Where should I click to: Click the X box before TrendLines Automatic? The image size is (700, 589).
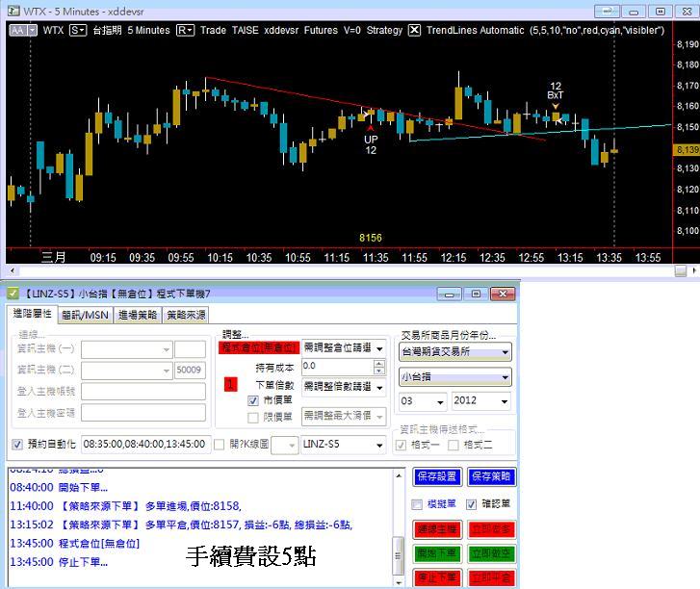pyautogui.click(x=414, y=31)
